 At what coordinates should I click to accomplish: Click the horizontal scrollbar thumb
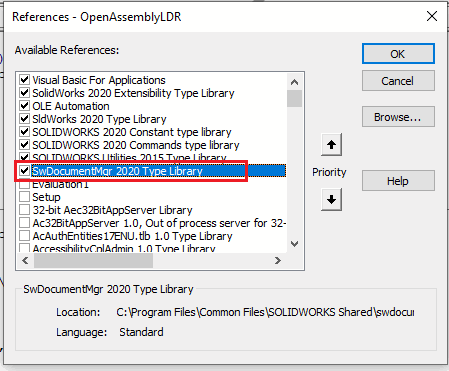pos(93,260)
